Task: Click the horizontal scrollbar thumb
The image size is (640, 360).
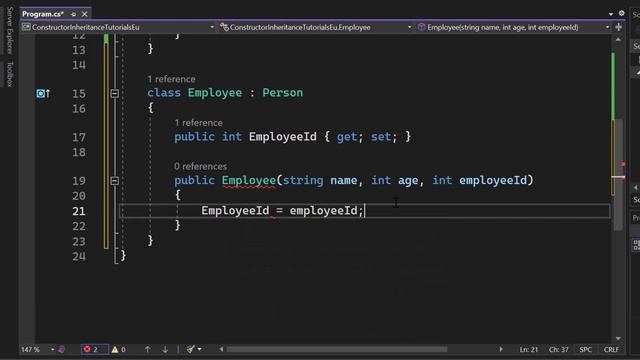Action: click(337, 349)
